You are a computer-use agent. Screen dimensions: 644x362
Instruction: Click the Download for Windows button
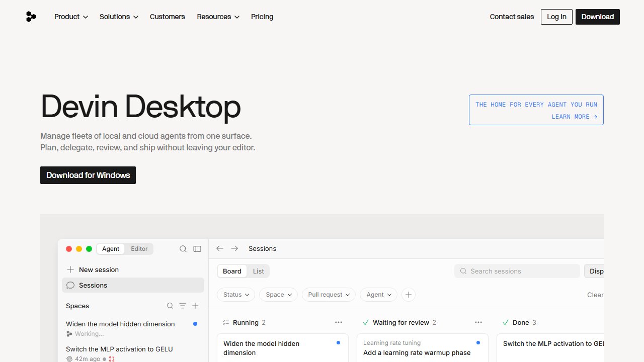click(88, 175)
